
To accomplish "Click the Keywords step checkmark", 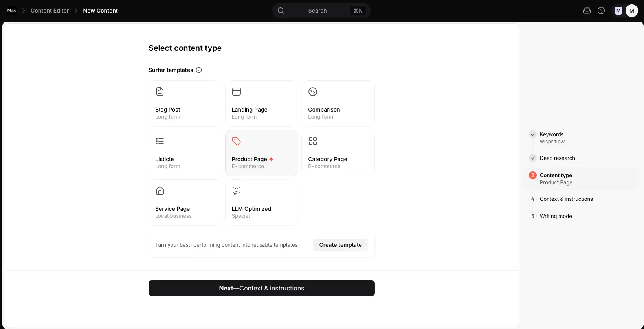I will point(533,134).
